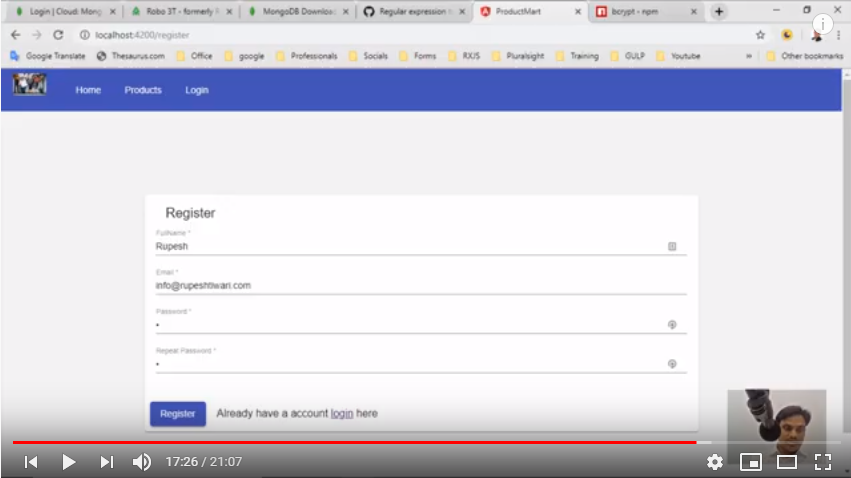Open the Training bookmark folder
Screen dimensions: 851x478
(577, 56)
